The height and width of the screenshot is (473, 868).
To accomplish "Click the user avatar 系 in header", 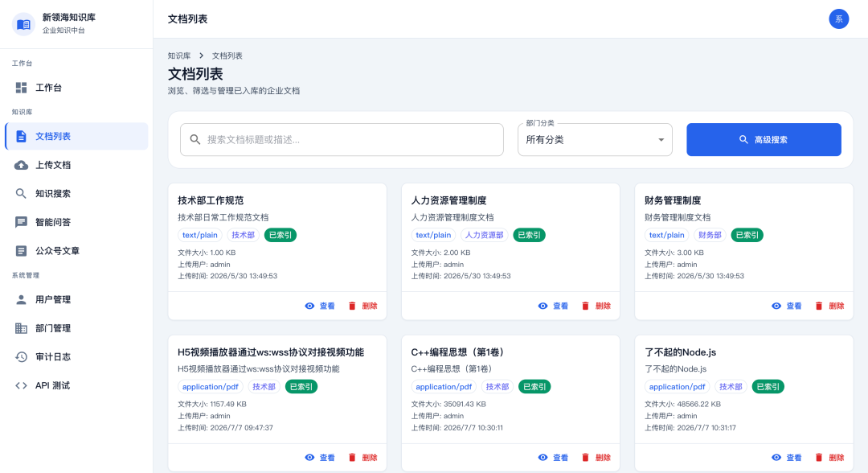I will [x=838, y=19].
